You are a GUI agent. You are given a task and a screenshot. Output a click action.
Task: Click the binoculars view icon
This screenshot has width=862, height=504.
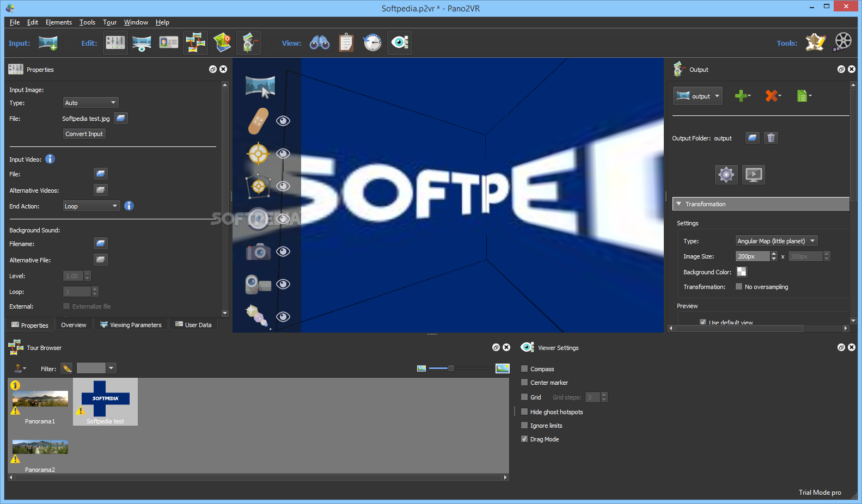tap(320, 42)
